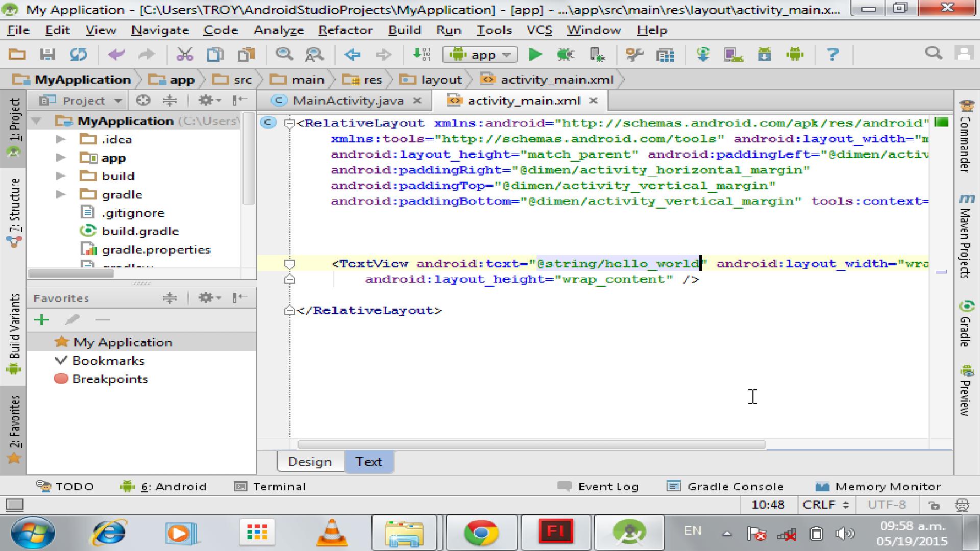Click the Search Everywhere magnifier icon

[x=934, y=53]
